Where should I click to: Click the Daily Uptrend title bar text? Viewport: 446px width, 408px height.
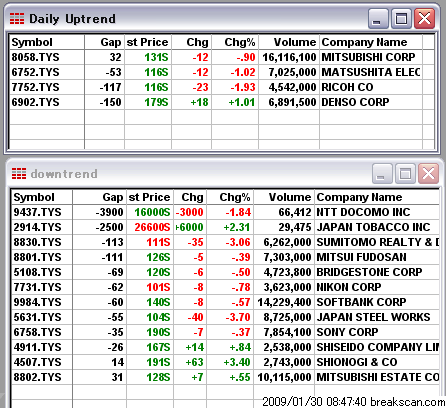point(72,19)
